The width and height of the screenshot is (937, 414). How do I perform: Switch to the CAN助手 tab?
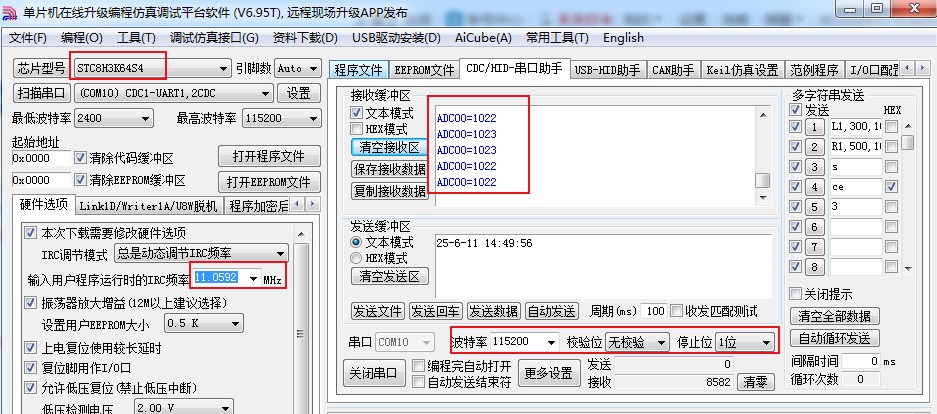pyautogui.click(x=673, y=70)
